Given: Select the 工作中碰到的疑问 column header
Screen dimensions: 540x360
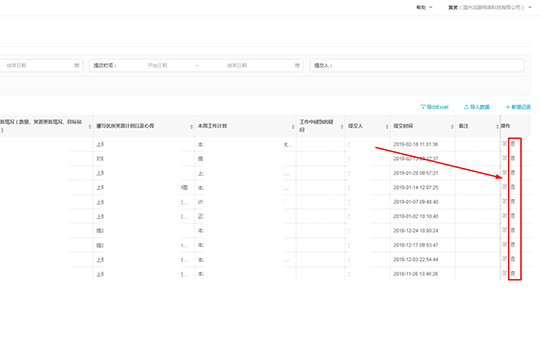Looking at the screenshot, I should click(316, 126).
